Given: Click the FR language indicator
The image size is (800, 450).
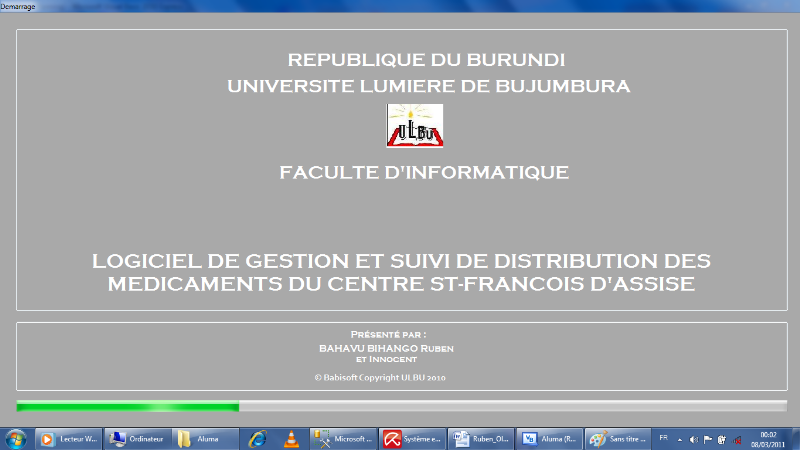Looking at the screenshot, I should coord(663,438).
